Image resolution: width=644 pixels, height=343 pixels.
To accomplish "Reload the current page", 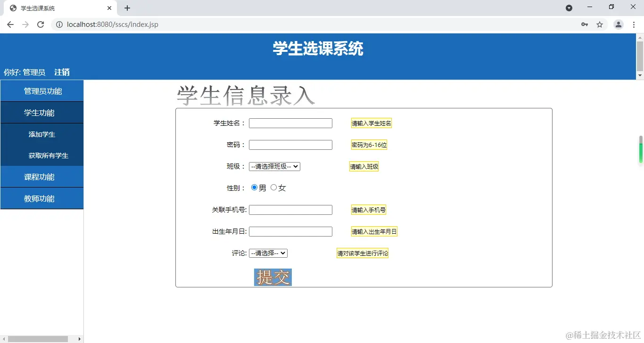I will [x=40, y=24].
